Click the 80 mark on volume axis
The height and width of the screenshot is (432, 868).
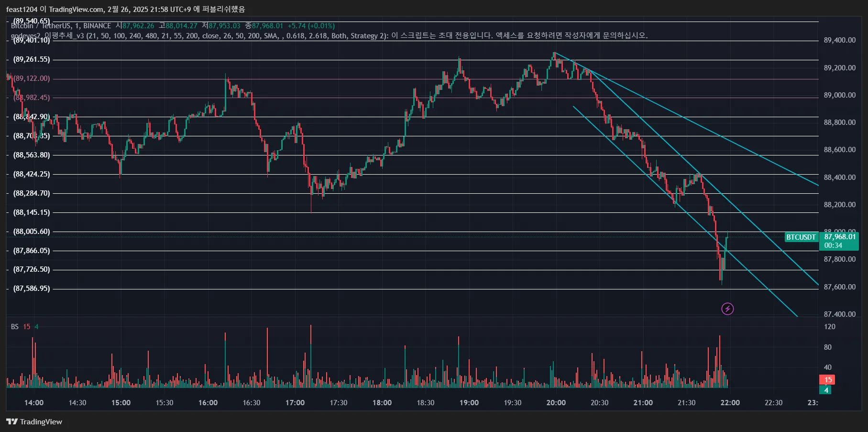click(x=828, y=347)
